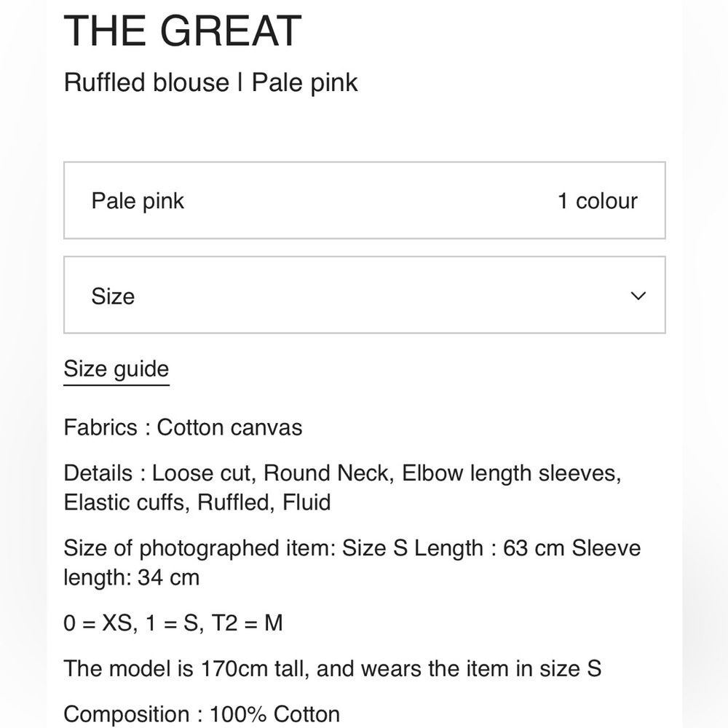This screenshot has width=728, height=728.
Task: Click the Size of photographed item text
Action: [x=353, y=547]
